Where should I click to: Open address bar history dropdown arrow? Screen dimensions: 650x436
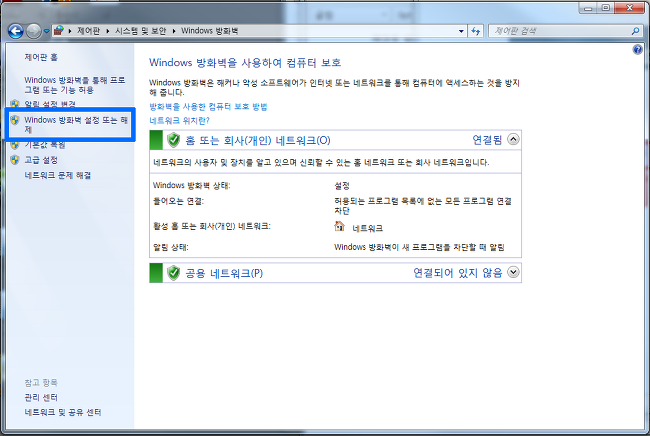[x=461, y=31]
